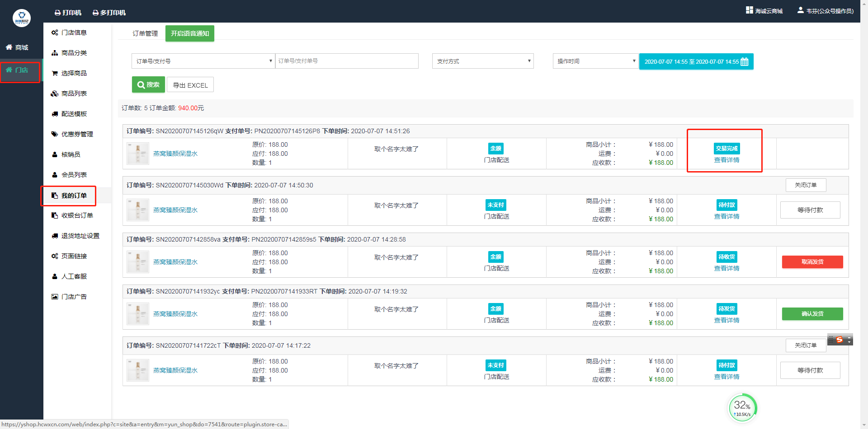Go to 优惠券管理 menu item

pos(77,134)
